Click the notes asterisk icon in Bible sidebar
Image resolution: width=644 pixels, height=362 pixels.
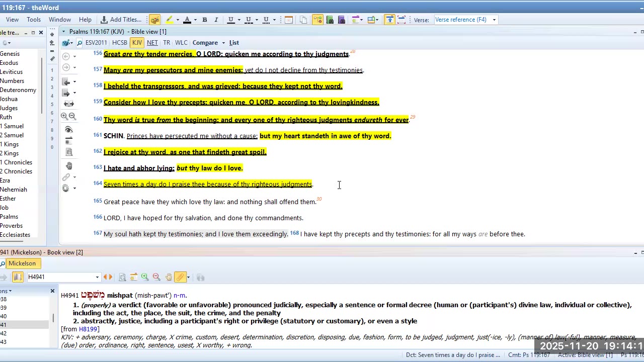click(x=69, y=141)
